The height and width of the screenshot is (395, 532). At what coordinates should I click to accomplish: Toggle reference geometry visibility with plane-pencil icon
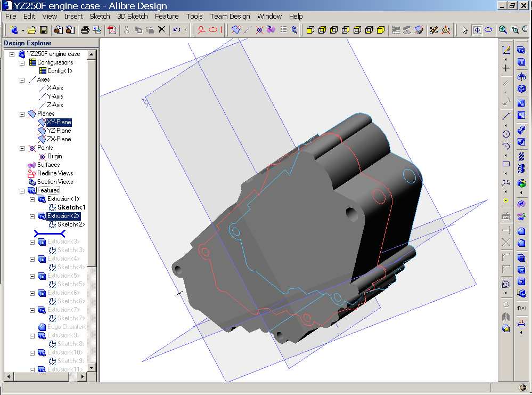click(x=419, y=30)
